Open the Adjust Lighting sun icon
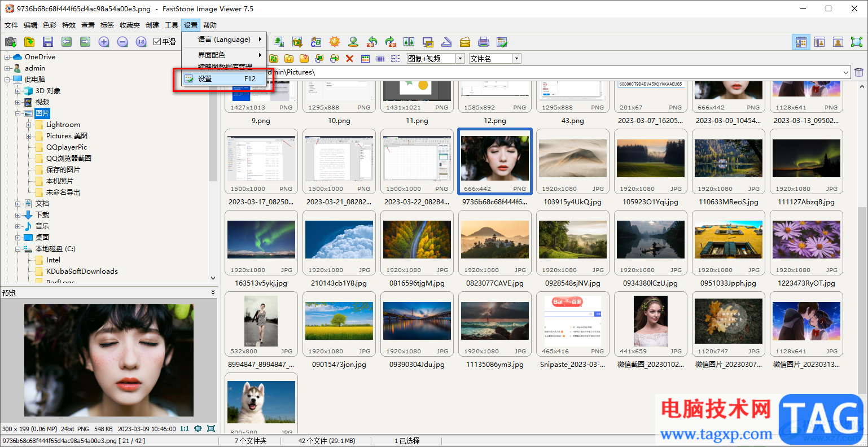The height and width of the screenshot is (447, 868). point(335,42)
